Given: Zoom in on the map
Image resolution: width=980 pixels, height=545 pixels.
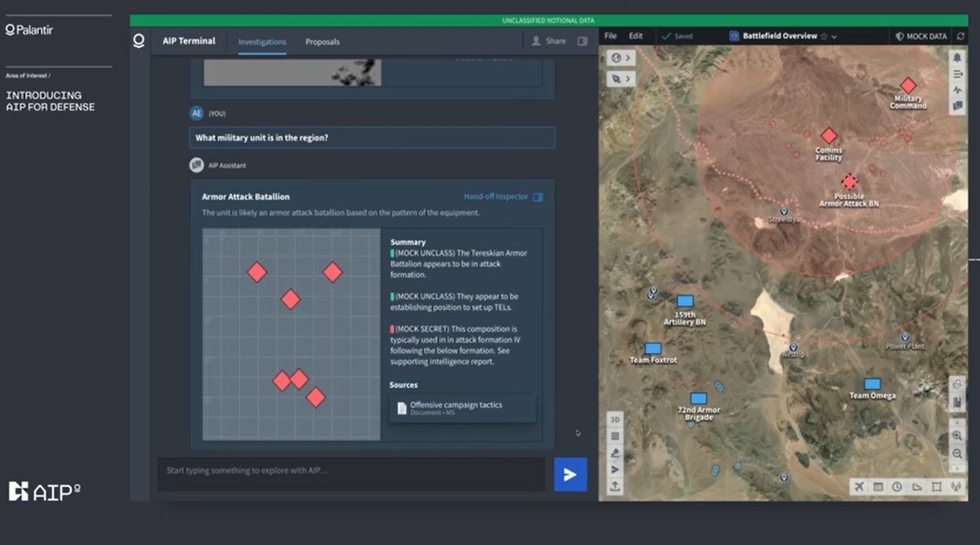Looking at the screenshot, I should pyautogui.click(x=957, y=436).
